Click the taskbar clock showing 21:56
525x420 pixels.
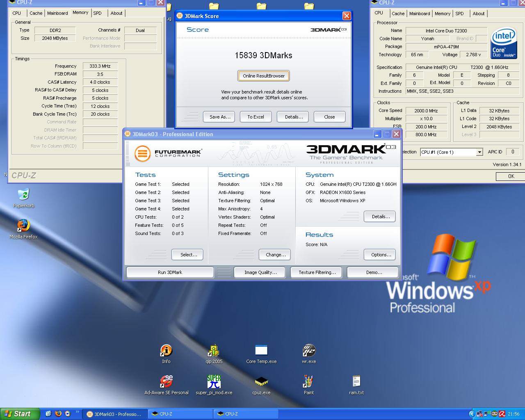pos(514,414)
